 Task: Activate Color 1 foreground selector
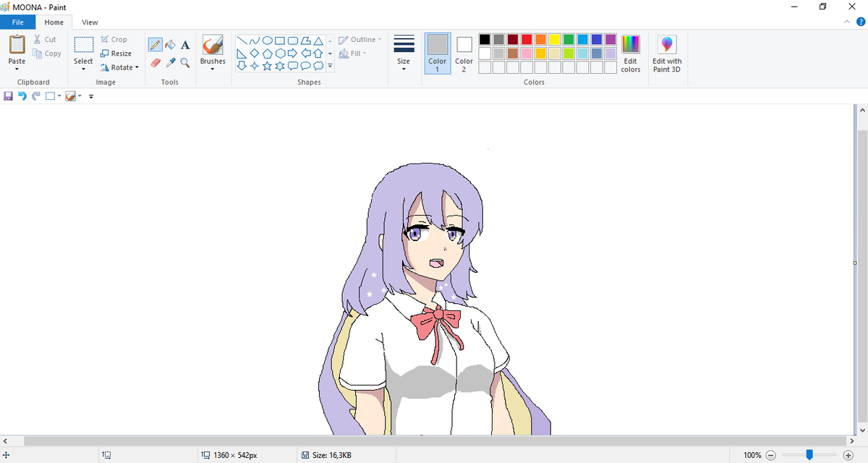(x=438, y=54)
